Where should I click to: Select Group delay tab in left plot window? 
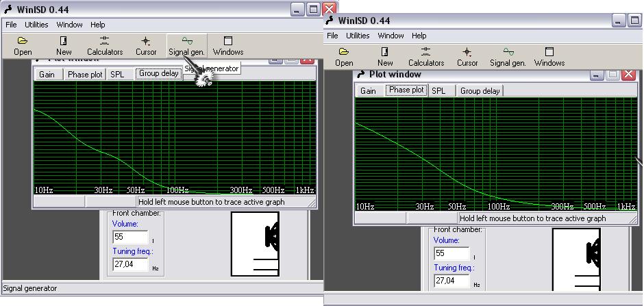coord(158,74)
